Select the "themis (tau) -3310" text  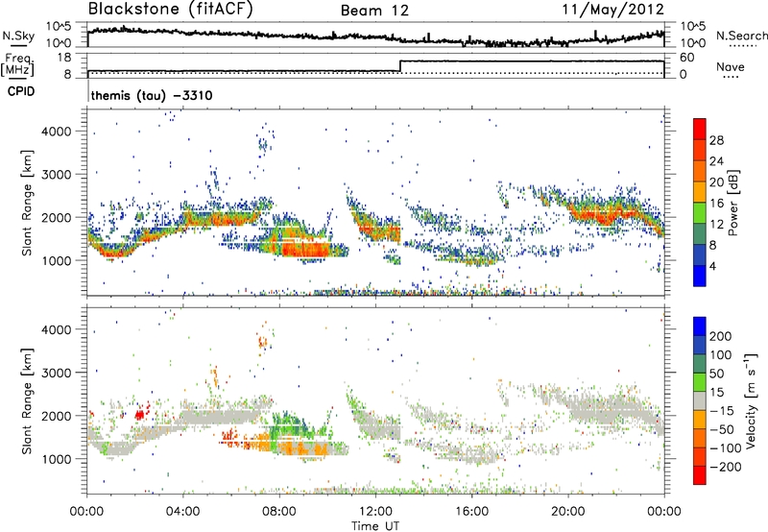[x=152, y=95]
